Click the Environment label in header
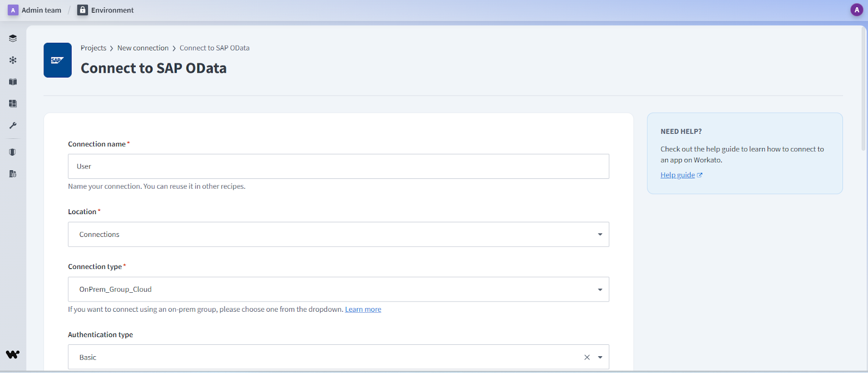The height and width of the screenshot is (373, 868). tap(112, 10)
